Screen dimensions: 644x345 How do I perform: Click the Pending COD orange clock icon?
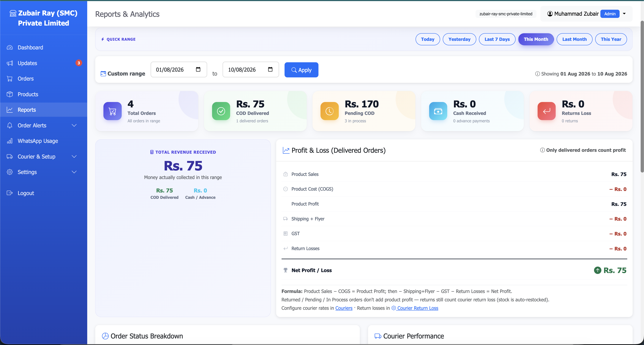coord(329,111)
